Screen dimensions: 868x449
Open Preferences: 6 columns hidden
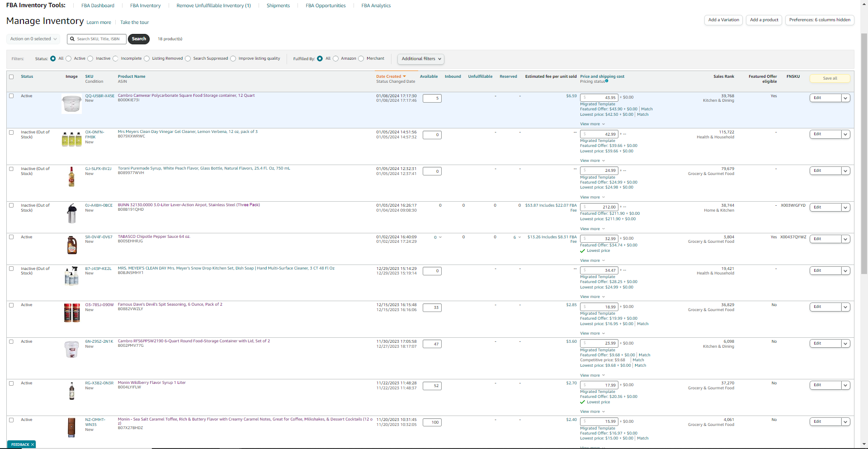[x=820, y=20]
